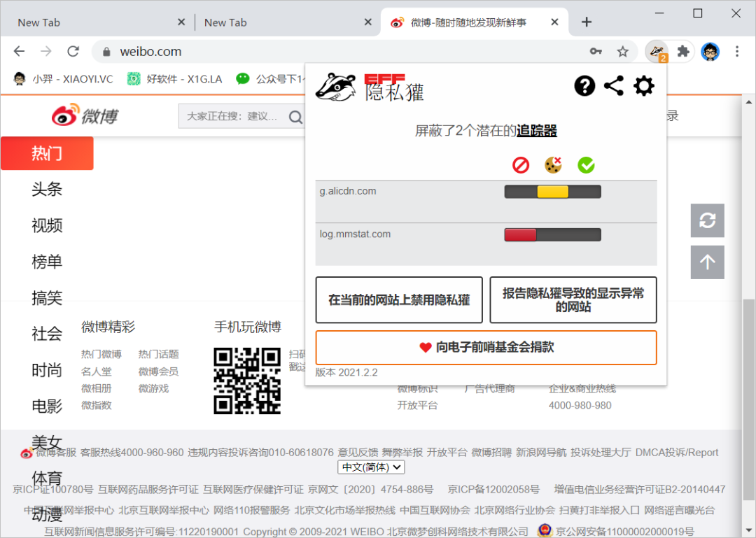Open 热门微博 footer link

[101, 354]
